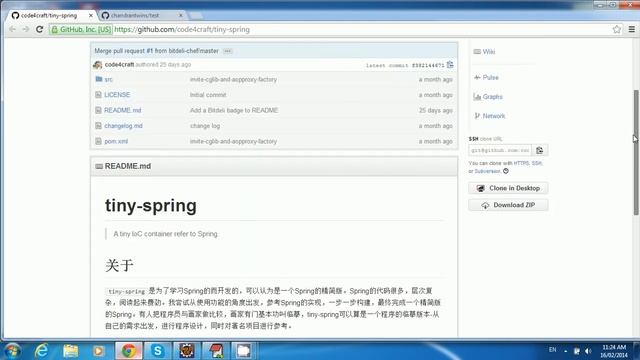Open the src folder
Image resolution: width=640 pixels, height=360 pixels.
108,80
